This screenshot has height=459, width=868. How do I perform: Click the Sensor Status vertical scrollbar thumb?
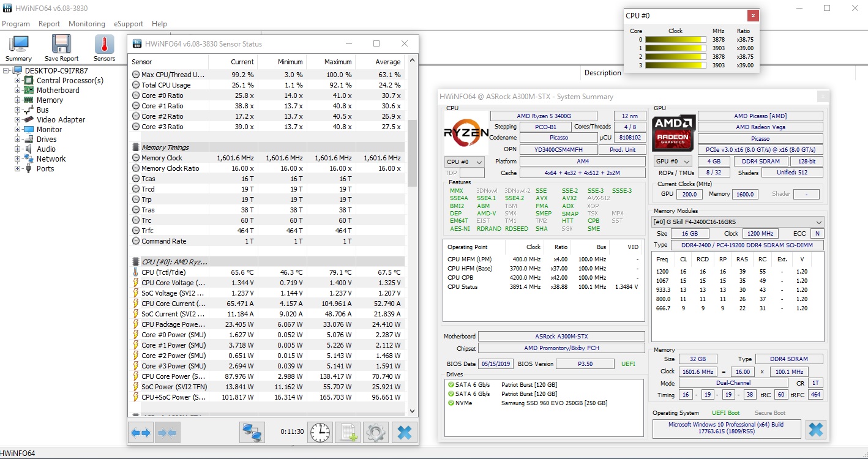[x=412, y=153]
